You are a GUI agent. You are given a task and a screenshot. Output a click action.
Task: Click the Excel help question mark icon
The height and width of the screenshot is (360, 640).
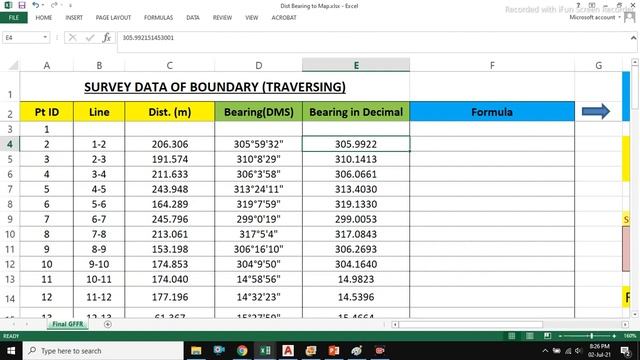tap(578, 5)
